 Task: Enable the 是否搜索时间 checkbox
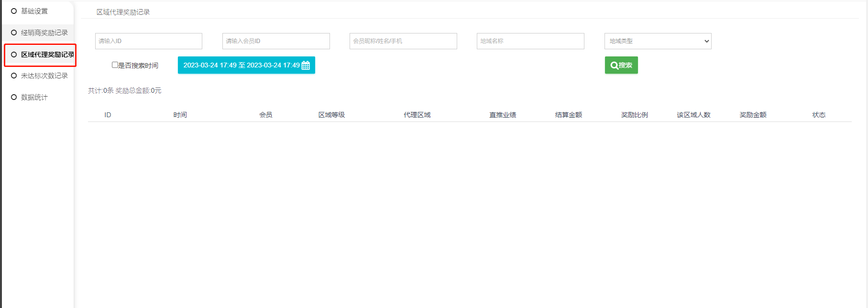coord(115,65)
